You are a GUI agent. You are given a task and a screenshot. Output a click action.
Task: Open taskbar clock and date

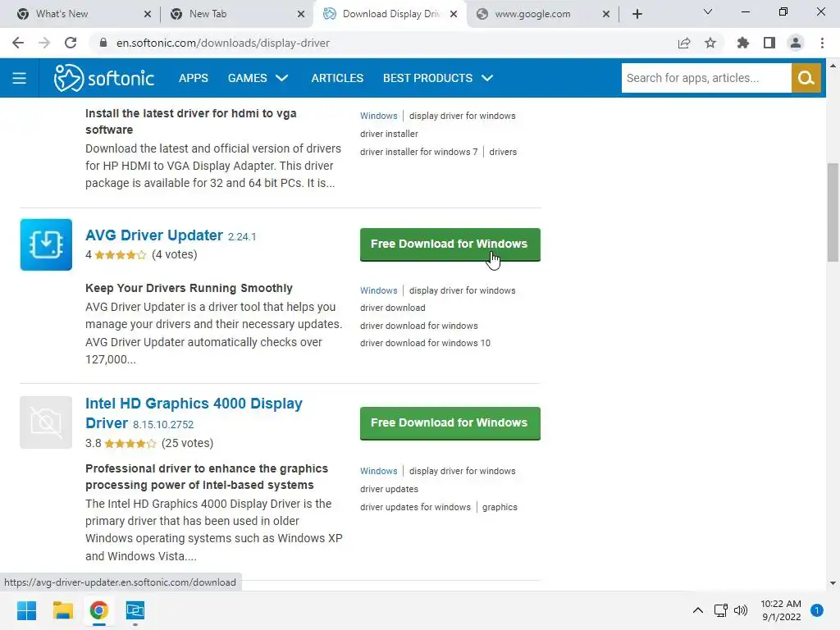pos(781,610)
